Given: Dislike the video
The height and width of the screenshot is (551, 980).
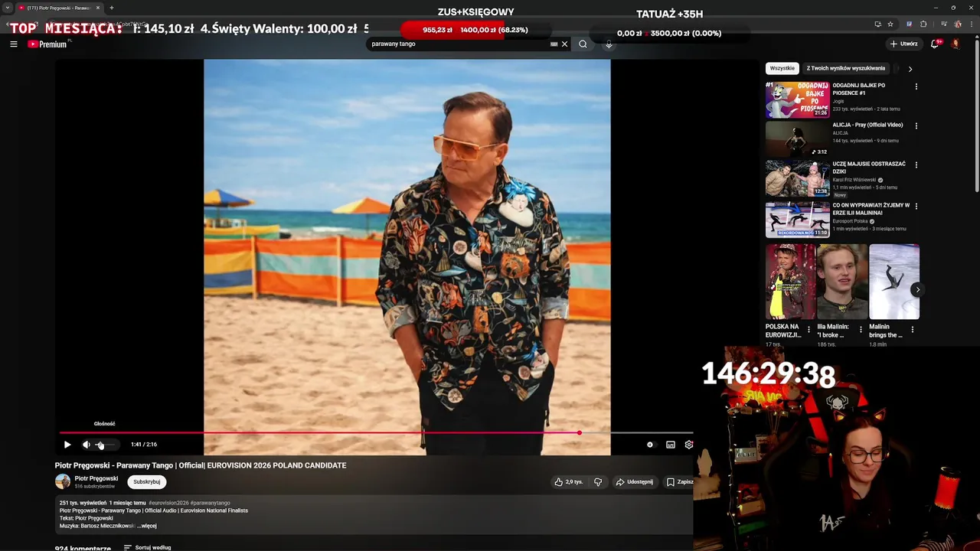Looking at the screenshot, I should 598,482.
